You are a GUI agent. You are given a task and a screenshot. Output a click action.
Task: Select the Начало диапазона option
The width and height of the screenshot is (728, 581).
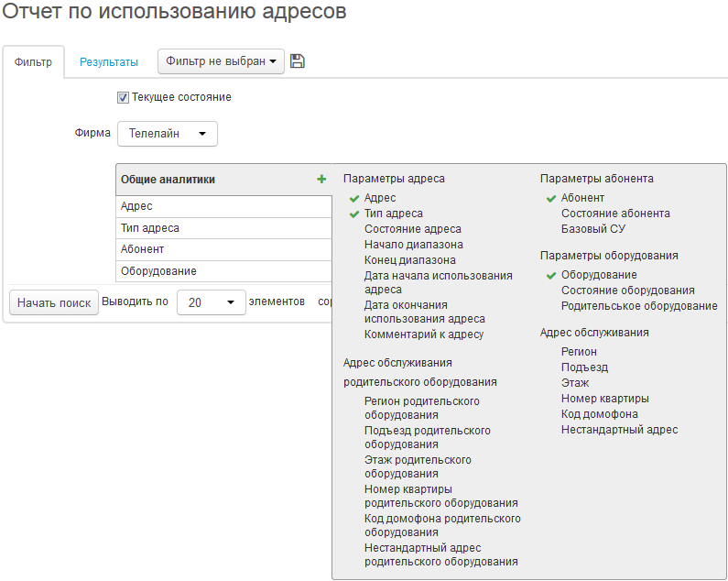[x=413, y=245]
